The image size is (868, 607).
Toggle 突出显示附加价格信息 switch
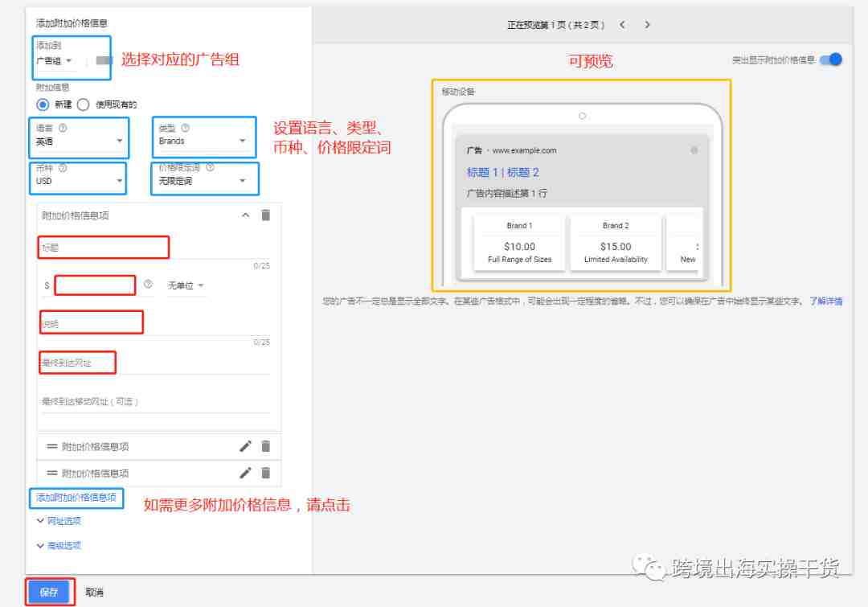[x=831, y=59]
